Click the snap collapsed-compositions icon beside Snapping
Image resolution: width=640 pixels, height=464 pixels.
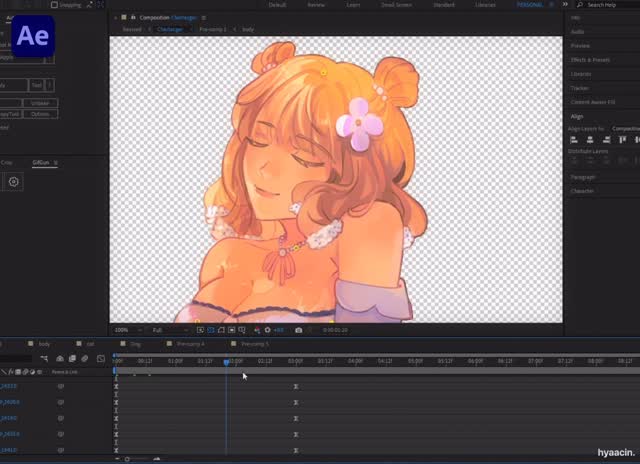(100, 5)
